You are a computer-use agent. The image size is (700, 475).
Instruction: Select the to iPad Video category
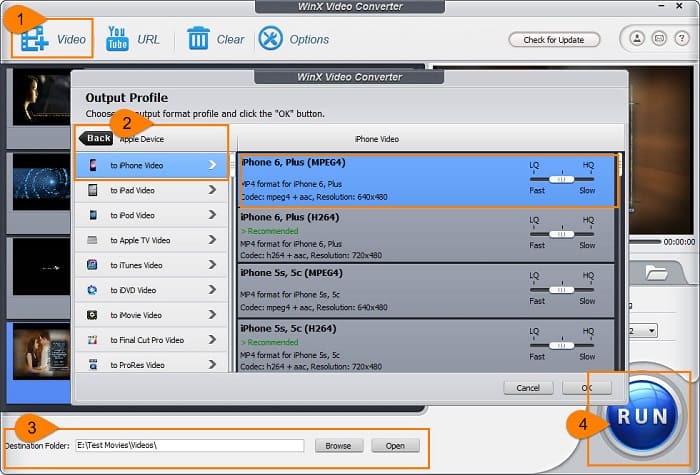point(152,190)
